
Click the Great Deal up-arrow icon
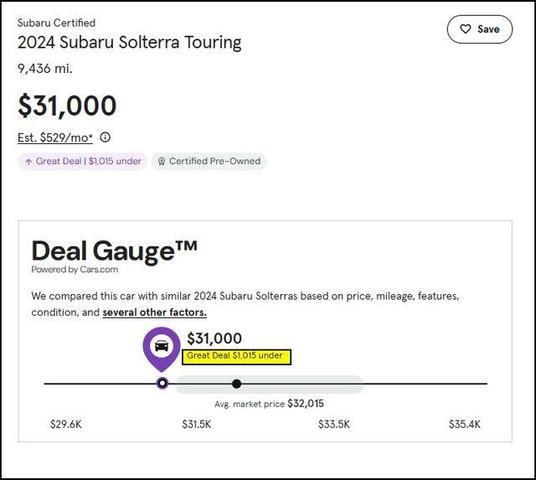click(29, 161)
